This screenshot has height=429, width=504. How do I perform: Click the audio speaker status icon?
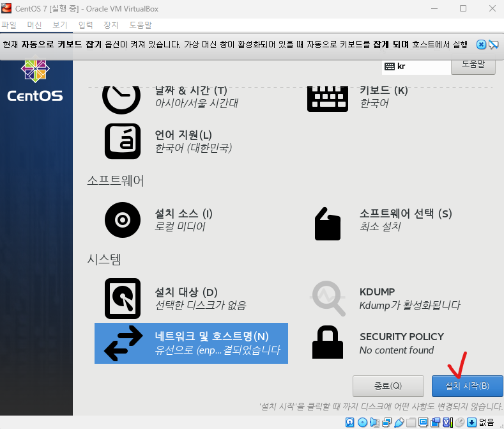374,422
